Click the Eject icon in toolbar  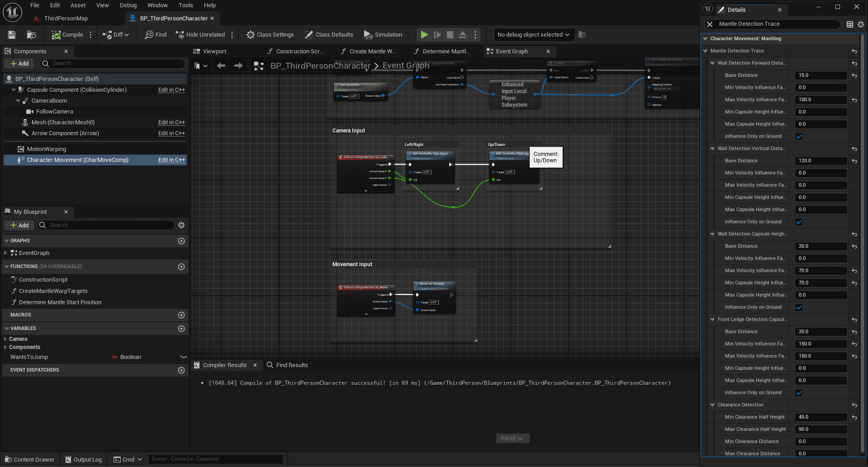(x=463, y=35)
